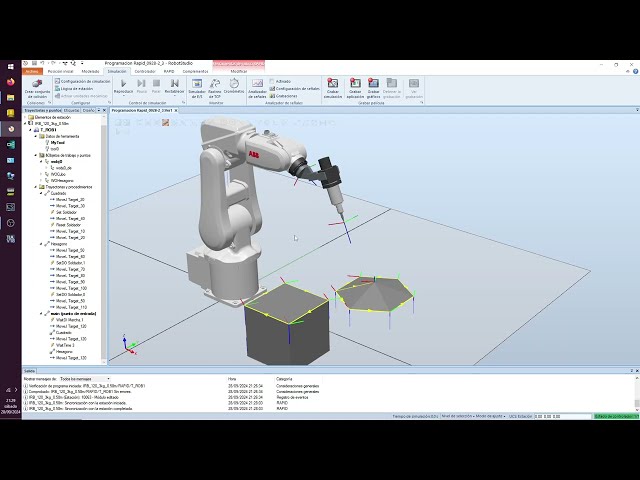Open the Nivel de selección dropdown

[x=458, y=416]
